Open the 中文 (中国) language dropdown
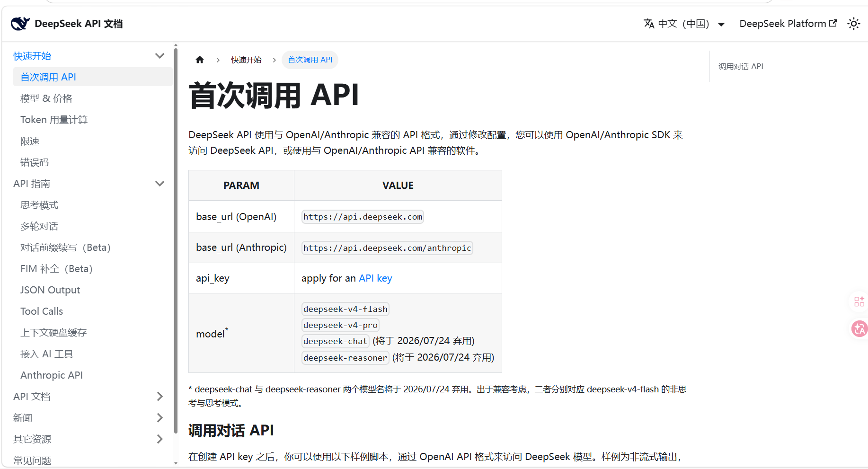Screen dimensions: 868x469 [684, 24]
